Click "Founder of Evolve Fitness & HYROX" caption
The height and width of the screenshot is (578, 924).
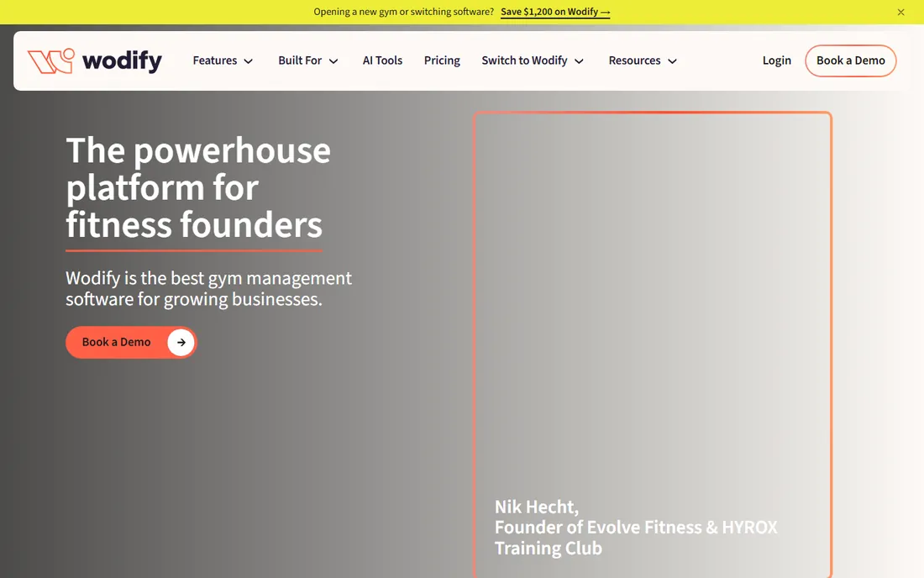pos(636,528)
